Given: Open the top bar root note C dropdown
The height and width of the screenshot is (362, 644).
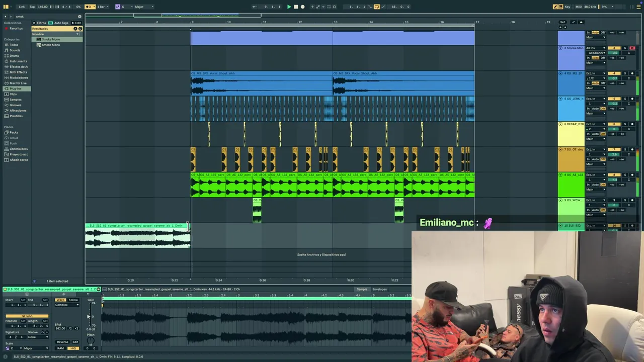Looking at the screenshot, I should tap(126, 7).
